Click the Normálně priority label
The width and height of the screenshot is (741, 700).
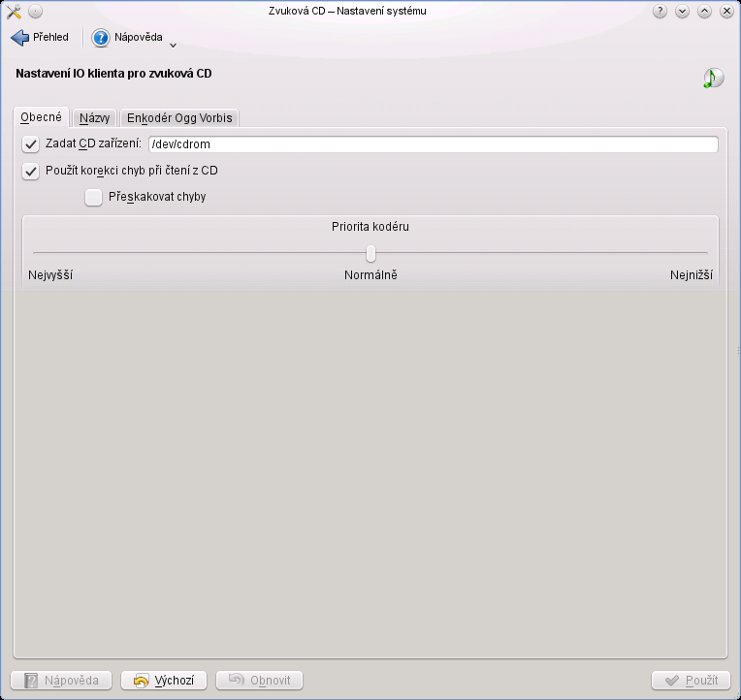[x=370, y=275]
